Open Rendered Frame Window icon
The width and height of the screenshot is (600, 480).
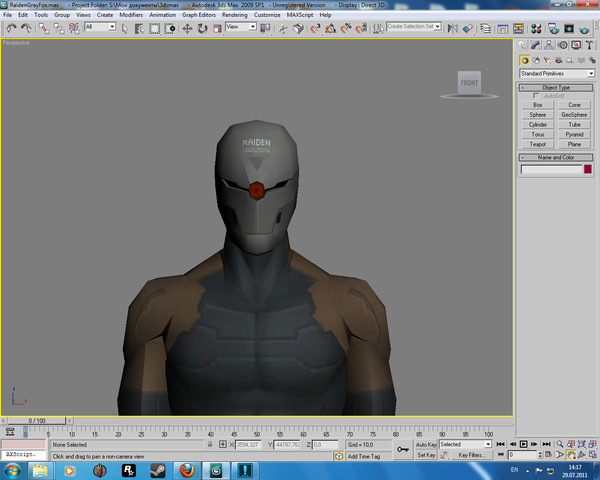[569, 29]
